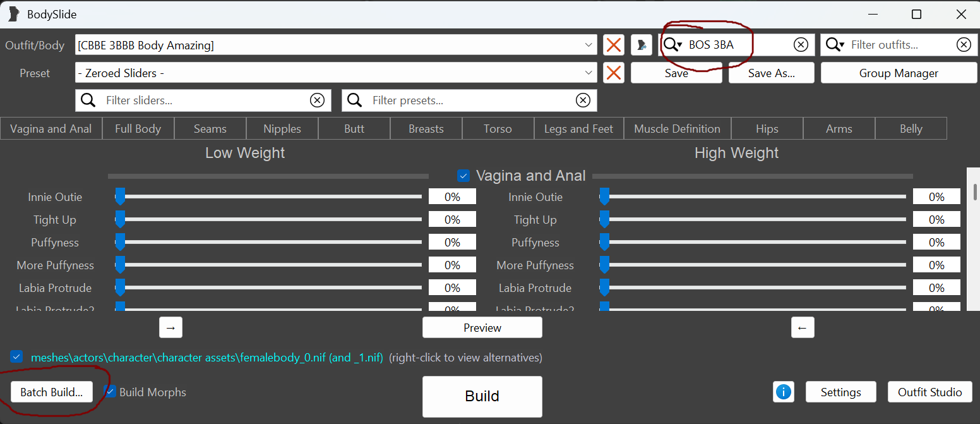Click the large Build button
The width and height of the screenshot is (980, 424).
[x=482, y=396]
